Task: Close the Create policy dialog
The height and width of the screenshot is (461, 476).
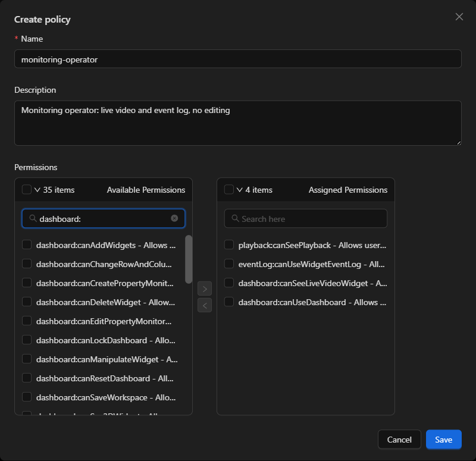Action: pos(459,17)
